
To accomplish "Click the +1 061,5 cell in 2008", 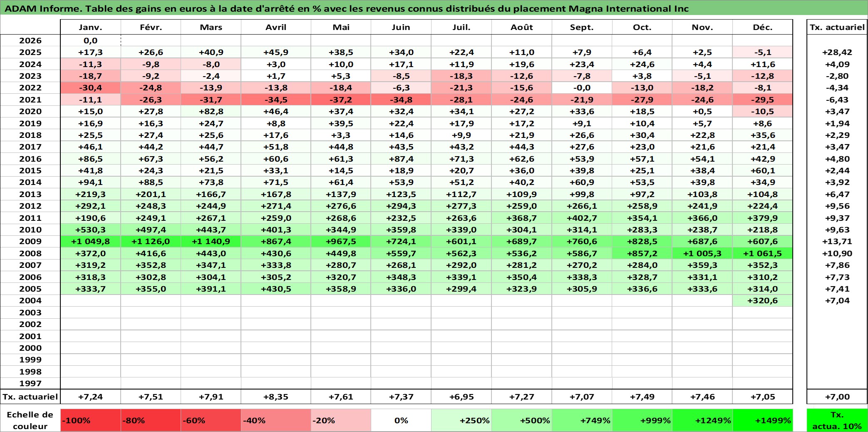I will click(763, 253).
